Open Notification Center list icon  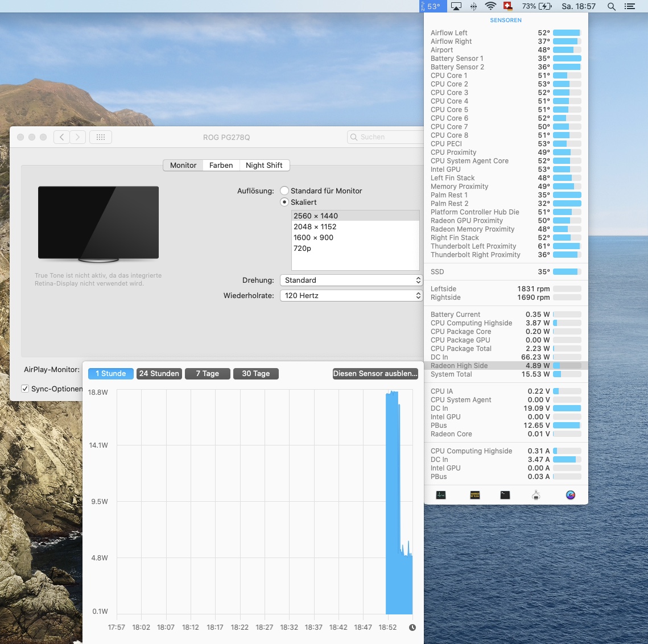pos(629,6)
